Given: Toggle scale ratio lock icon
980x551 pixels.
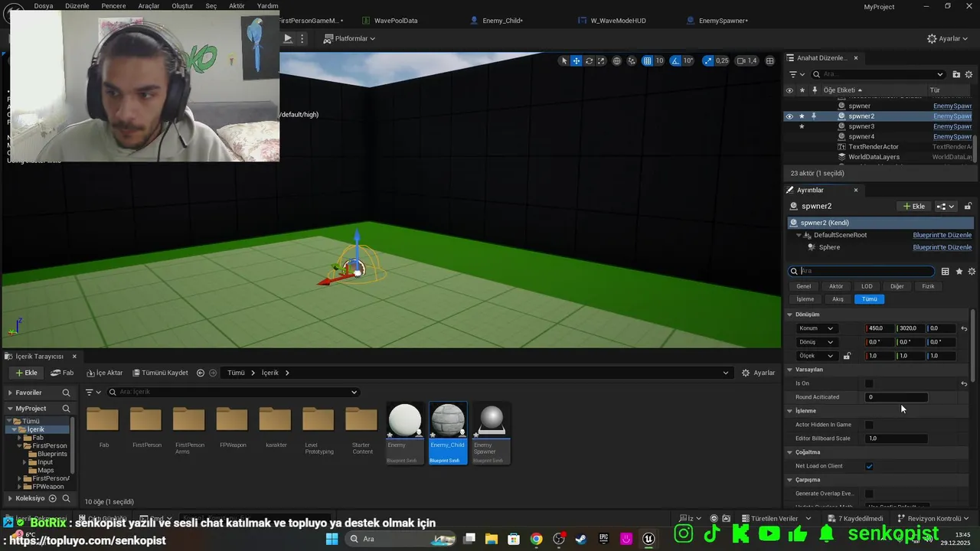Looking at the screenshot, I should tap(847, 356).
